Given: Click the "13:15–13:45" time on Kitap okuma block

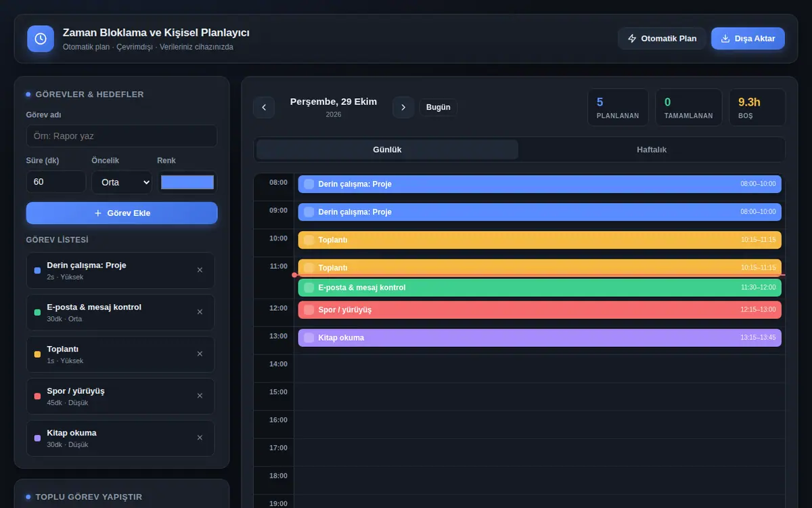Looking at the screenshot, I should 759,338.
